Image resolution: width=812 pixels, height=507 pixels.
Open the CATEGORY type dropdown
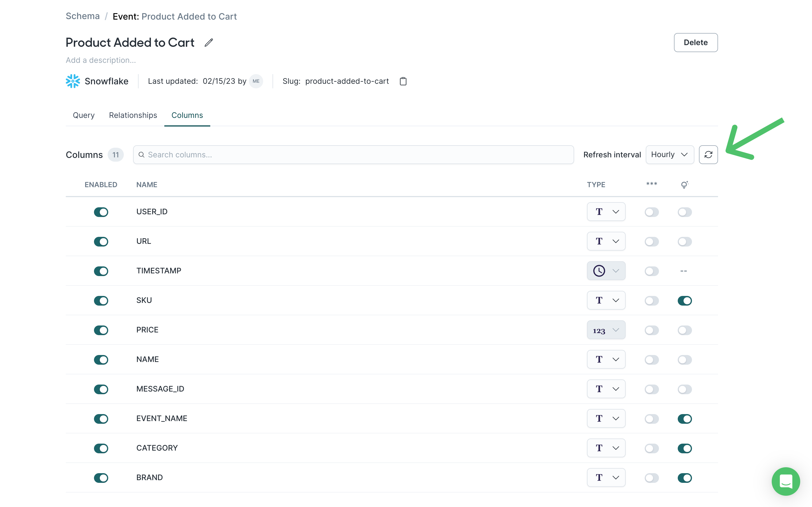[x=606, y=448]
